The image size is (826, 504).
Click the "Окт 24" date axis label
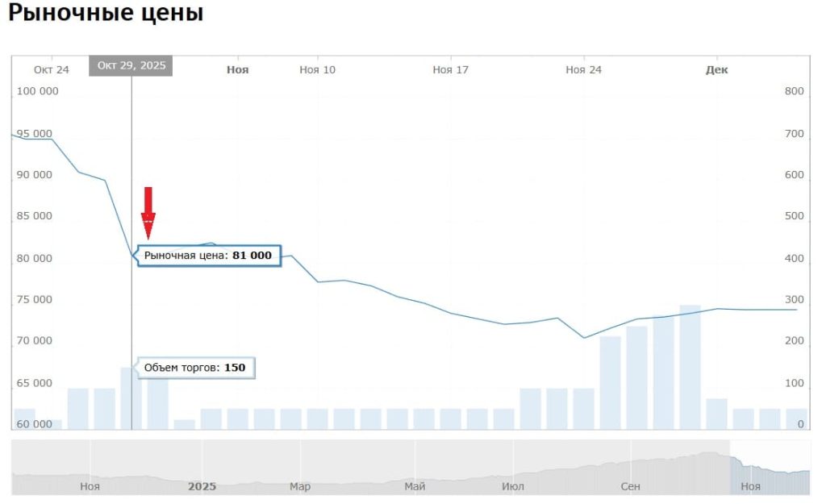click(51, 70)
